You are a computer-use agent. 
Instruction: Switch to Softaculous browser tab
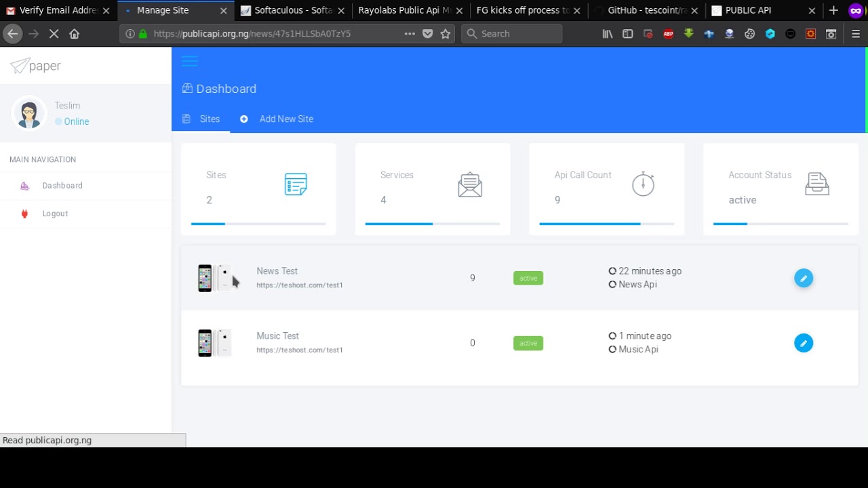click(293, 10)
